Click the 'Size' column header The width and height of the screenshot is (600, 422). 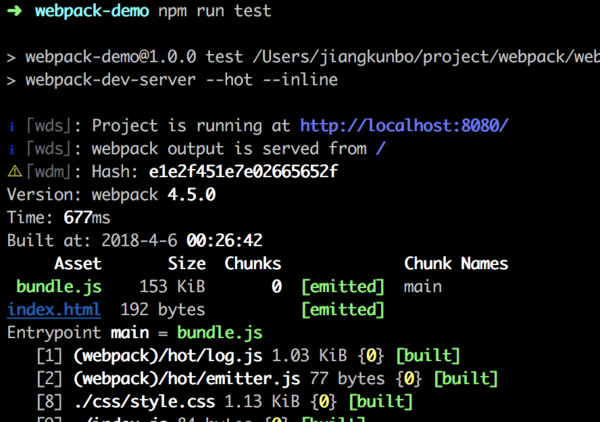[x=187, y=264]
